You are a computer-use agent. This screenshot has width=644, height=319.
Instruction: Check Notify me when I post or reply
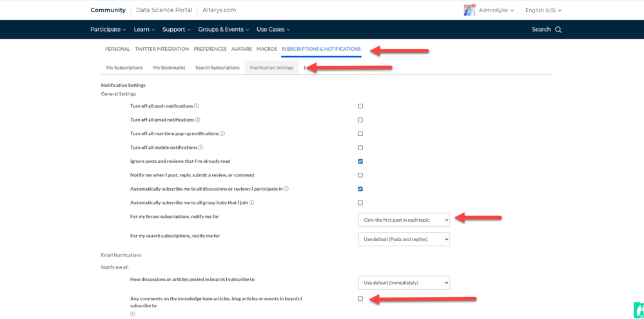tap(360, 175)
